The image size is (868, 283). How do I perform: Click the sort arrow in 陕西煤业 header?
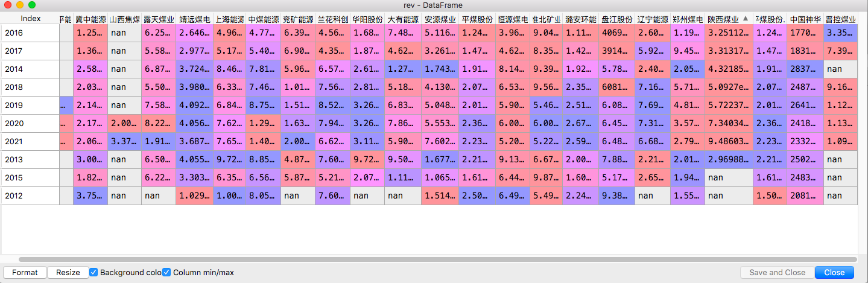[x=746, y=19]
